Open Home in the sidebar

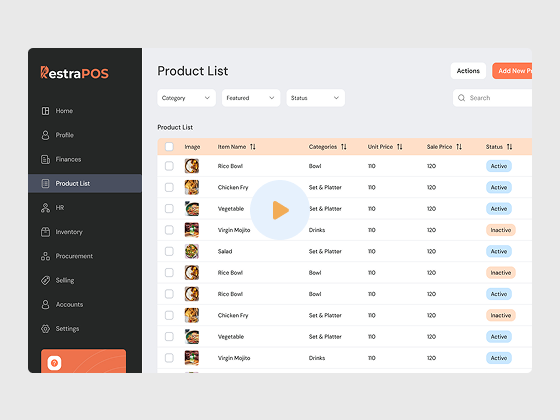click(x=85, y=111)
